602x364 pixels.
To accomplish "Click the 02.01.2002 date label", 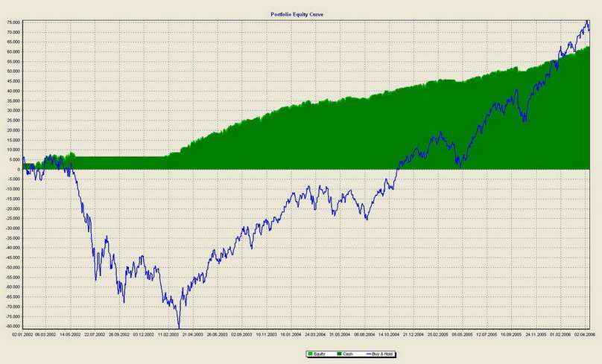I will [23, 334].
